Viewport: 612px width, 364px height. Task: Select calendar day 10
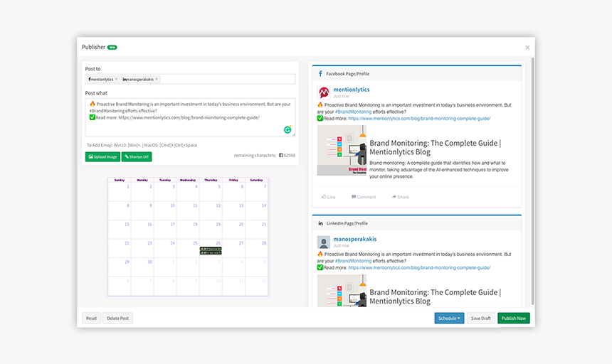tap(165, 211)
